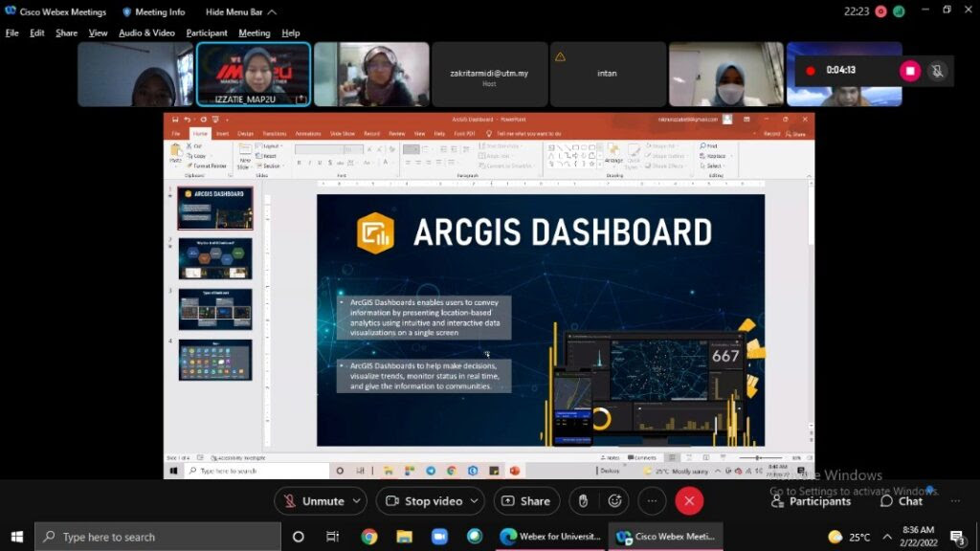980x551 pixels.
Task: Expand video options arrow beside Stop video
Action: [x=475, y=501]
